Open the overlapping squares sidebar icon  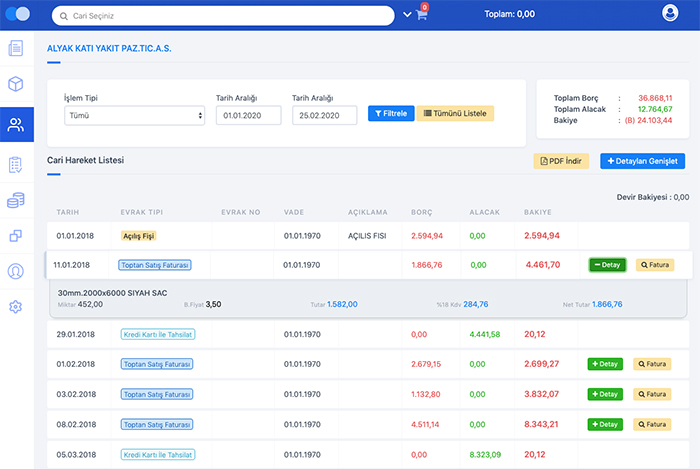[x=16, y=236]
